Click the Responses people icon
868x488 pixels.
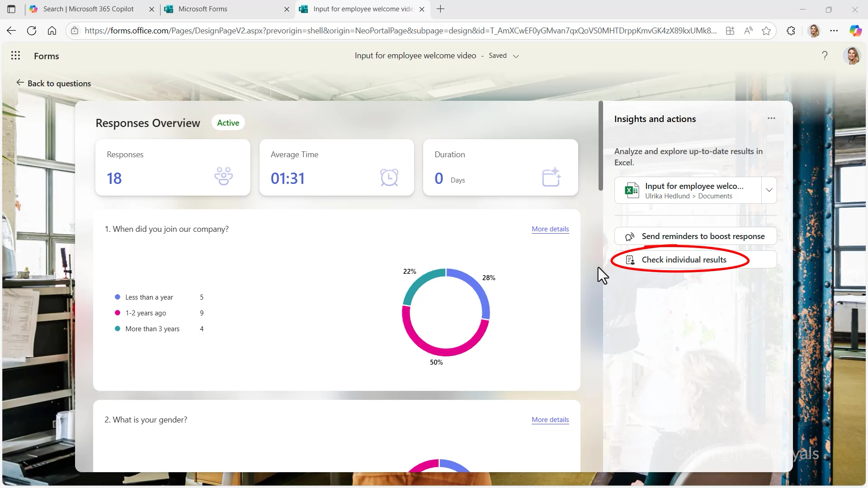pos(224,176)
